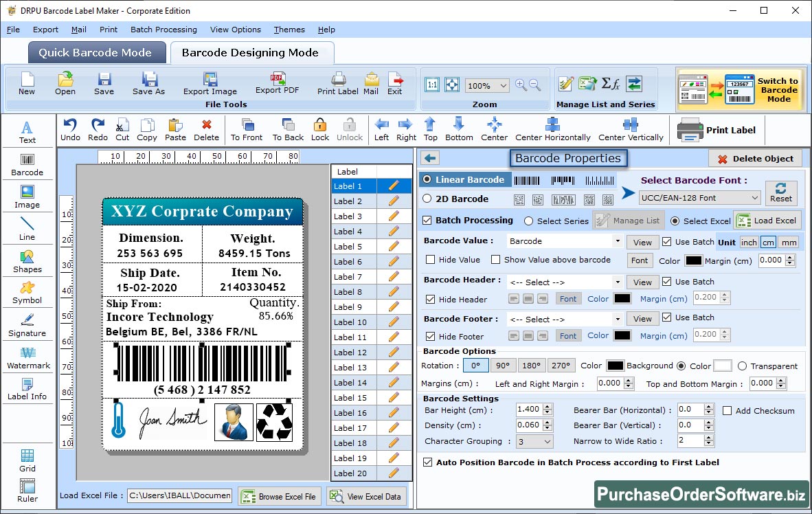Increase the Density spinner value

pyautogui.click(x=548, y=422)
